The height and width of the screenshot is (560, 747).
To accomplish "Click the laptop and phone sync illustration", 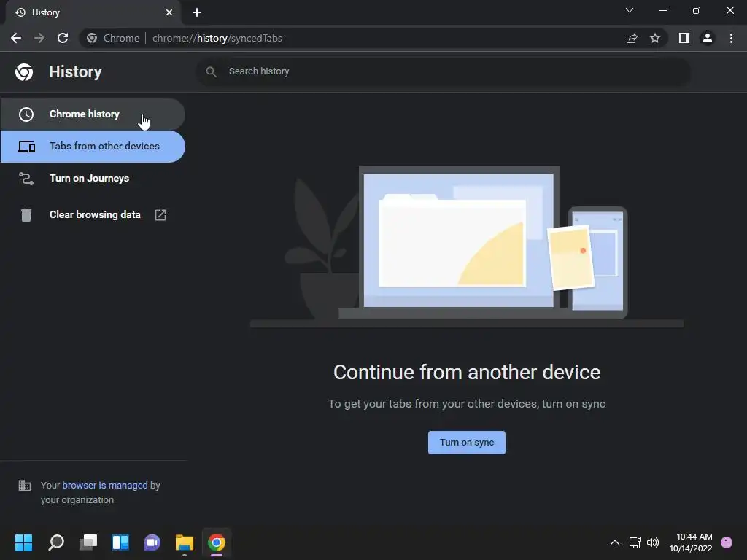I will point(467,246).
